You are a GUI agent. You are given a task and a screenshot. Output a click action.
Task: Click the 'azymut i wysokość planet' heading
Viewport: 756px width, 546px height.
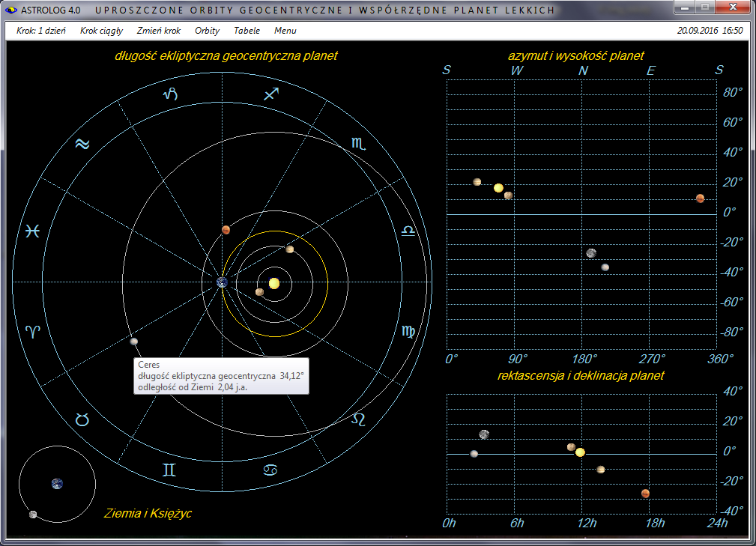click(x=575, y=56)
